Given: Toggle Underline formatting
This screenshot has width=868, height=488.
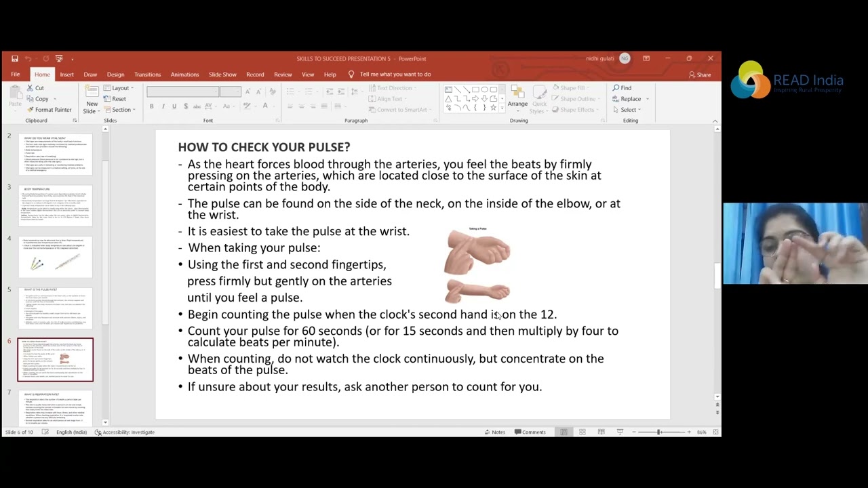Looking at the screenshot, I should (x=174, y=106).
